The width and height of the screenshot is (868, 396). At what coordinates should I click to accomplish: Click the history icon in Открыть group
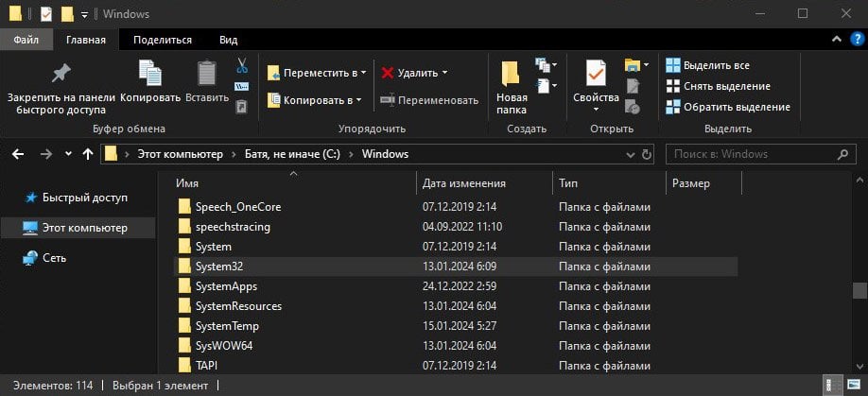pos(633,106)
